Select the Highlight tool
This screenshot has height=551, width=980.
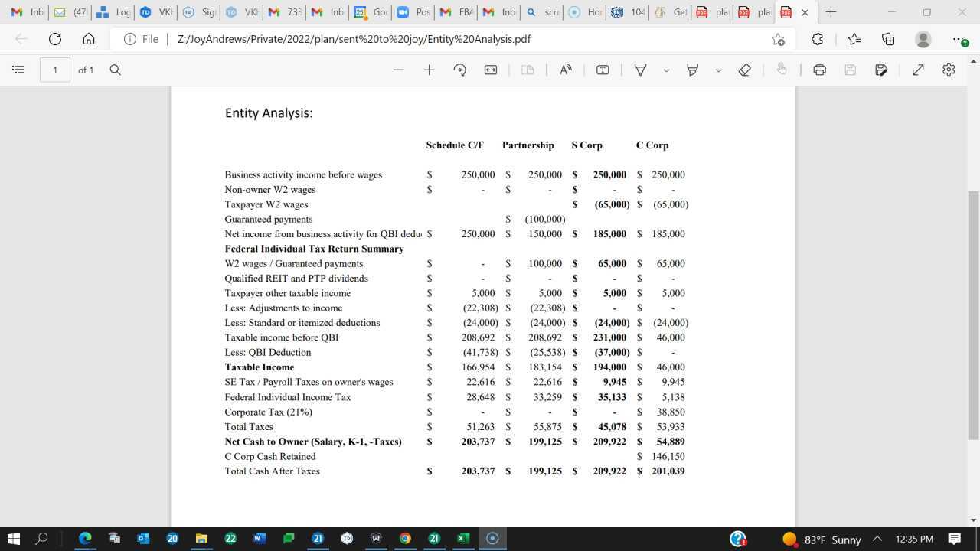[x=692, y=70]
